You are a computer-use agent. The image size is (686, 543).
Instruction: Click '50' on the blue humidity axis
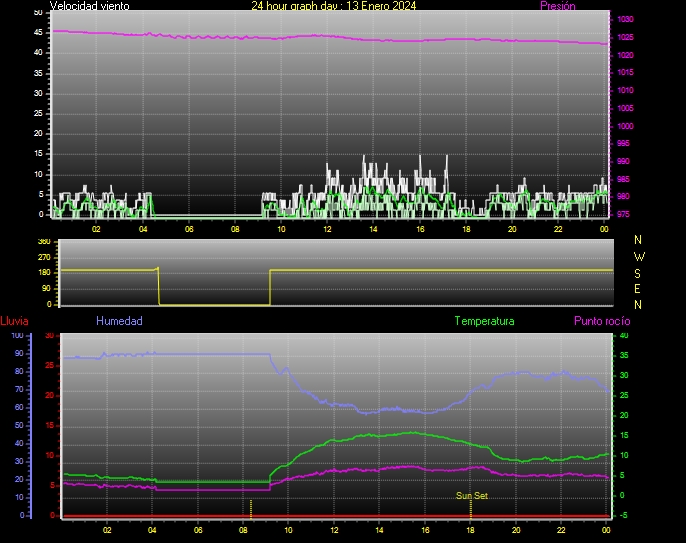19,425
